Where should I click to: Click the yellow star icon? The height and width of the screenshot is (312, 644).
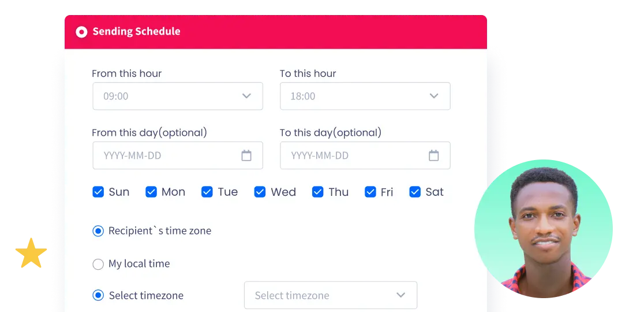click(30, 254)
